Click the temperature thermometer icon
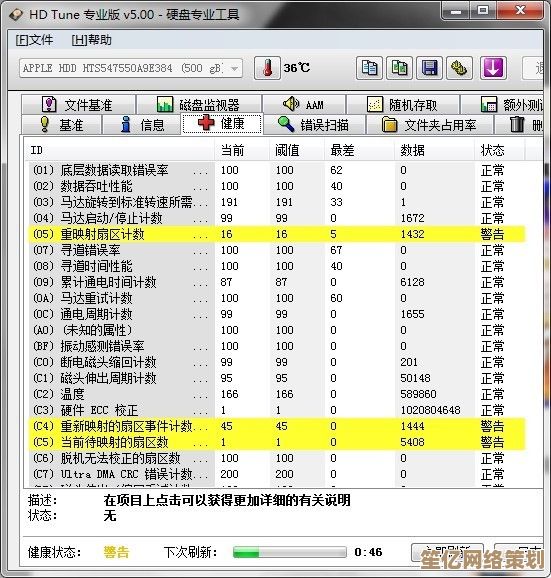This screenshot has height=578, width=551. tap(267, 68)
